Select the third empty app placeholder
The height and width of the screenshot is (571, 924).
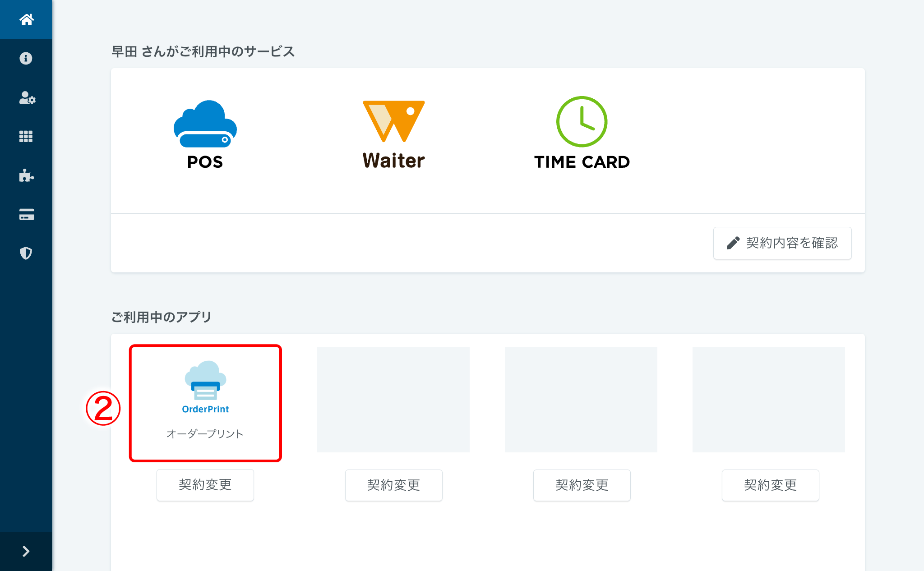[x=581, y=400]
